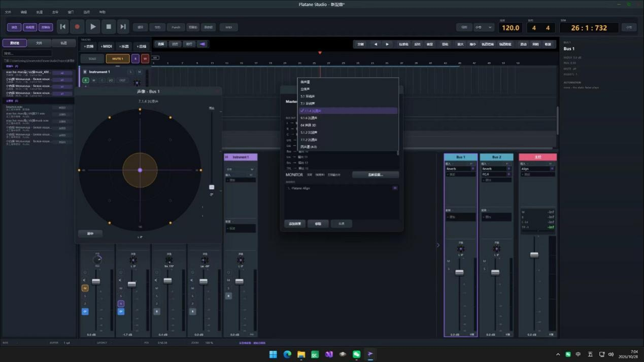Image resolution: width=644 pixels, height=362 pixels.
Task: Open the Windows Start menu
Action: point(273,354)
